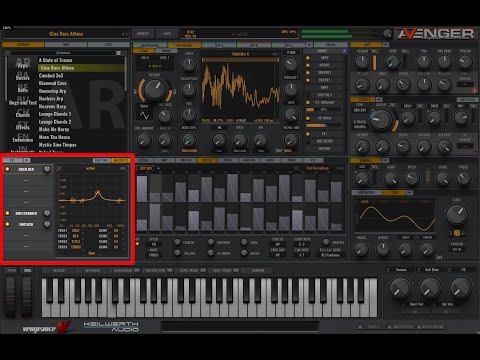Select the orange Content browser tab
Image resolution: width=480 pixels, height=360 pixels.
point(23,44)
